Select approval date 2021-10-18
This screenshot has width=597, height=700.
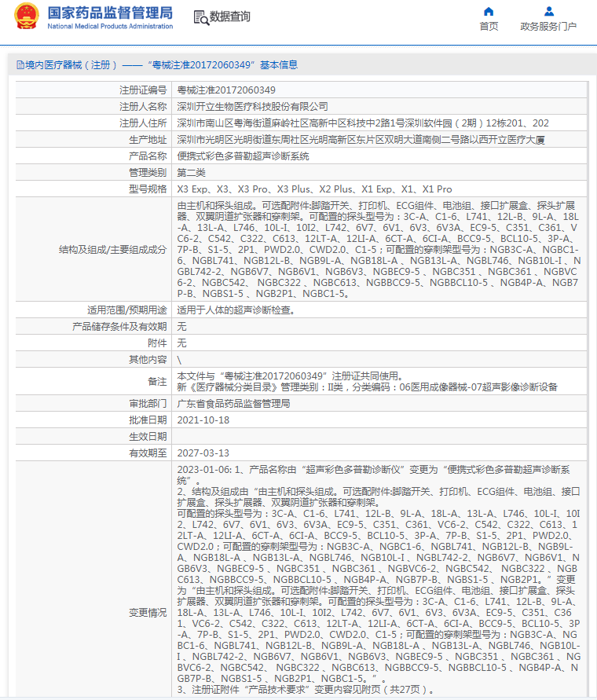click(x=203, y=420)
